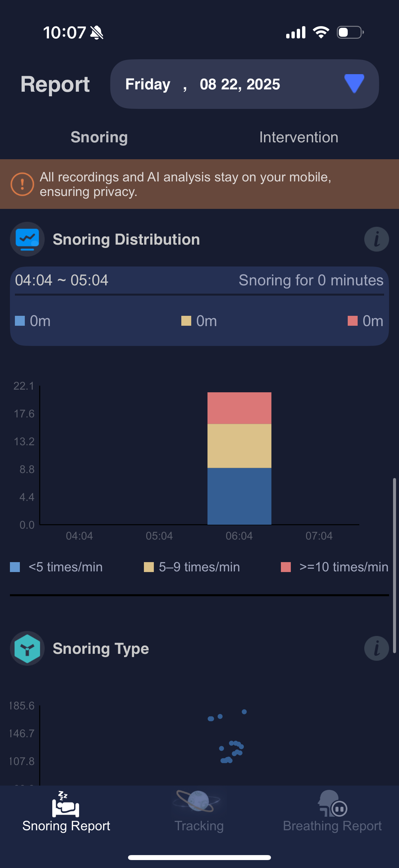Select the Snoring tab

pyautogui.click(x=99, y=137)
